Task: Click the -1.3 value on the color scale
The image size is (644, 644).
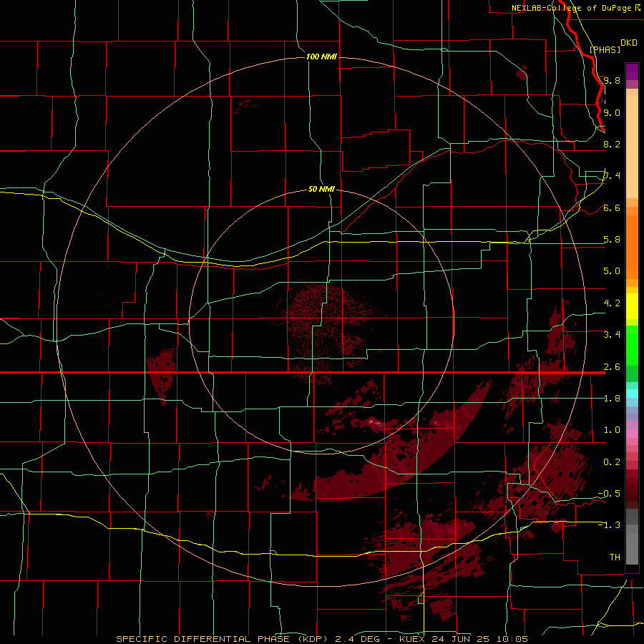Action: tap(609, 525)
